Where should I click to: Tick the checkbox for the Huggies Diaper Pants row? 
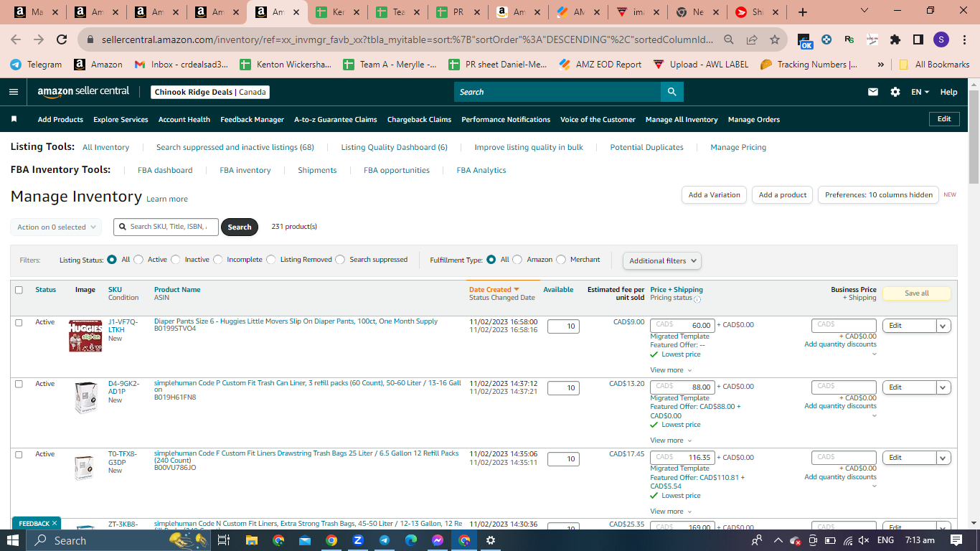pos(19,323)
